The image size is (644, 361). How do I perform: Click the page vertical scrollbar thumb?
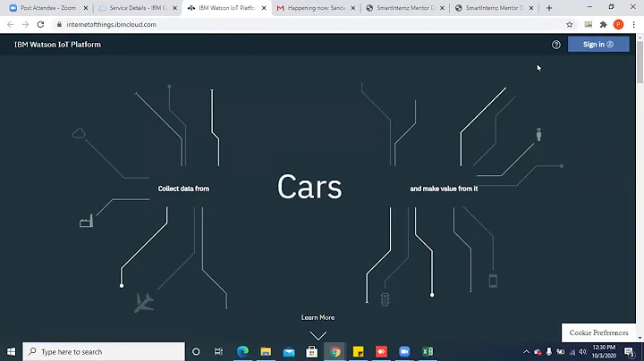click(x=640, y=62)
